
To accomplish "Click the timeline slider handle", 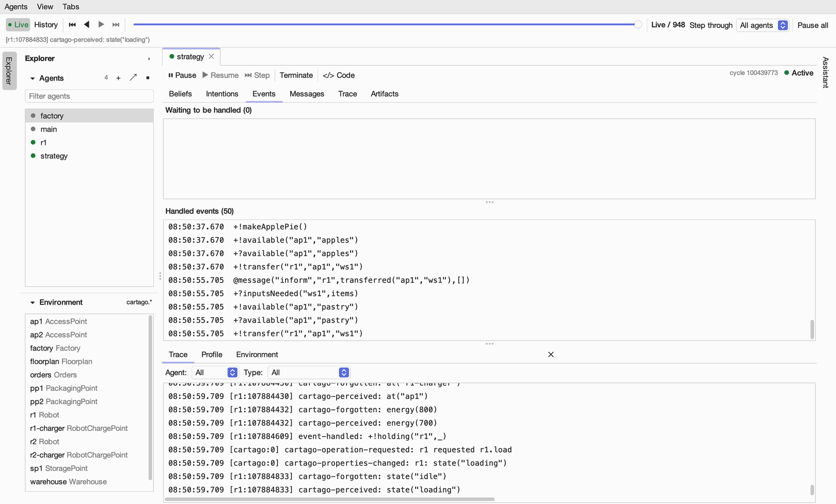I will pos(638,25).
